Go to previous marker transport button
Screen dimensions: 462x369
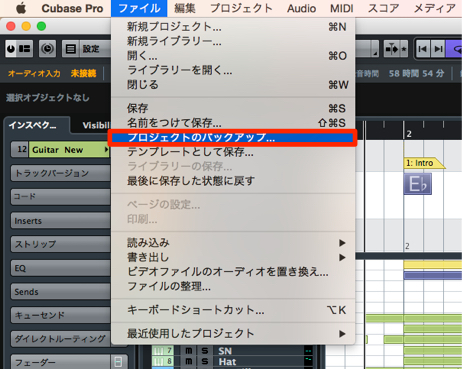[x=423, y=49]
